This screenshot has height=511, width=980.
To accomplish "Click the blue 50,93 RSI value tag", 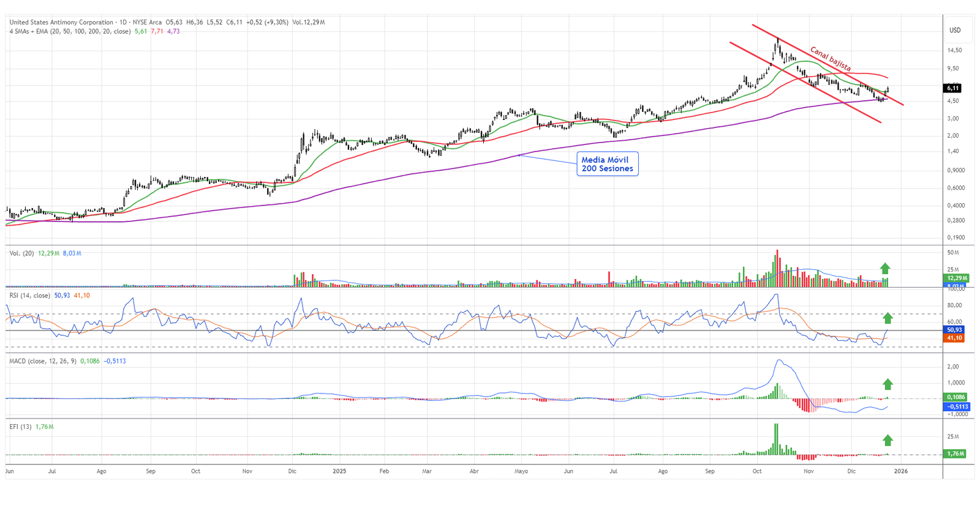I will 955,330.
